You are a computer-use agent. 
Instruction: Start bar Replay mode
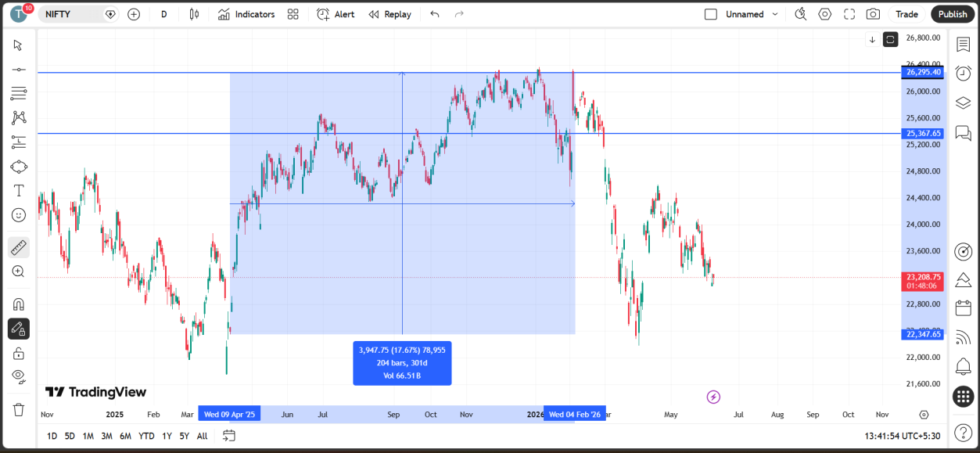tap(389, 14)
